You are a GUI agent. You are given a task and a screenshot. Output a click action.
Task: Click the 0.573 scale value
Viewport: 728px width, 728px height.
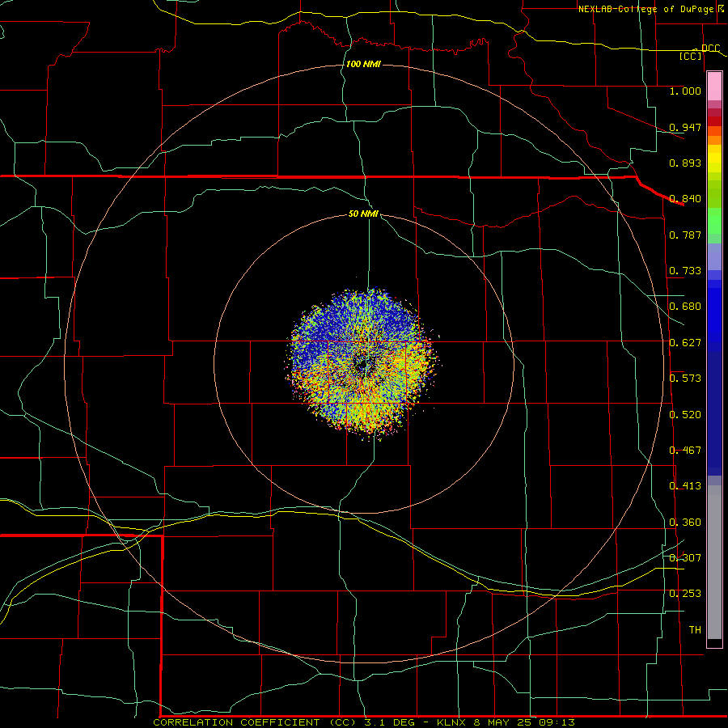click(x=685, y=379)
